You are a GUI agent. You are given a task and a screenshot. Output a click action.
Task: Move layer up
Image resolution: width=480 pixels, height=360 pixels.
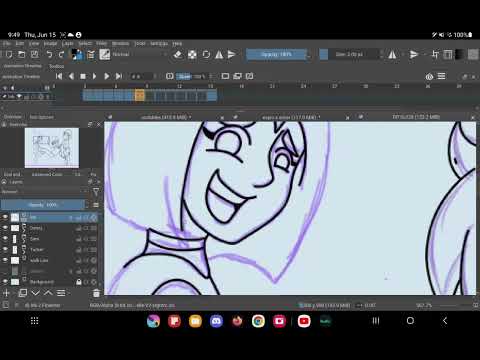tap(48, 293)
